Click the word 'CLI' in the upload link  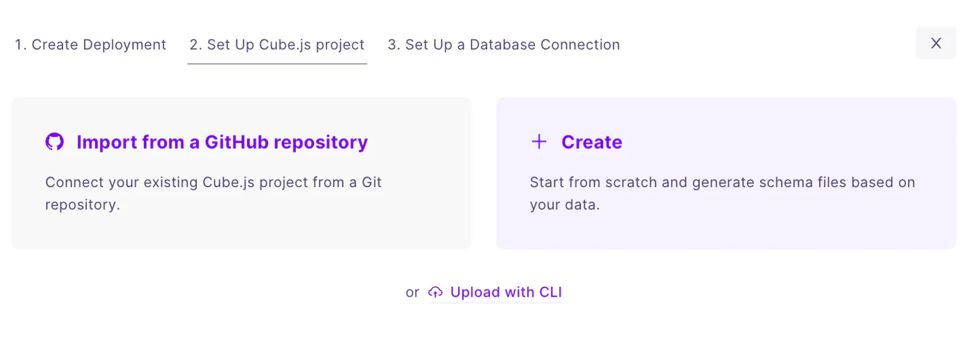(x=551, y=292)
